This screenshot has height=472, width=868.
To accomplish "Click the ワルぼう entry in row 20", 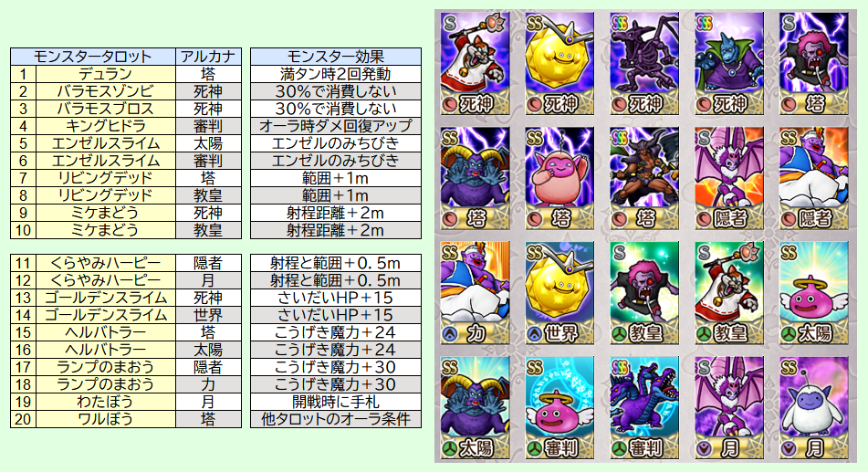I will [106, 419].
